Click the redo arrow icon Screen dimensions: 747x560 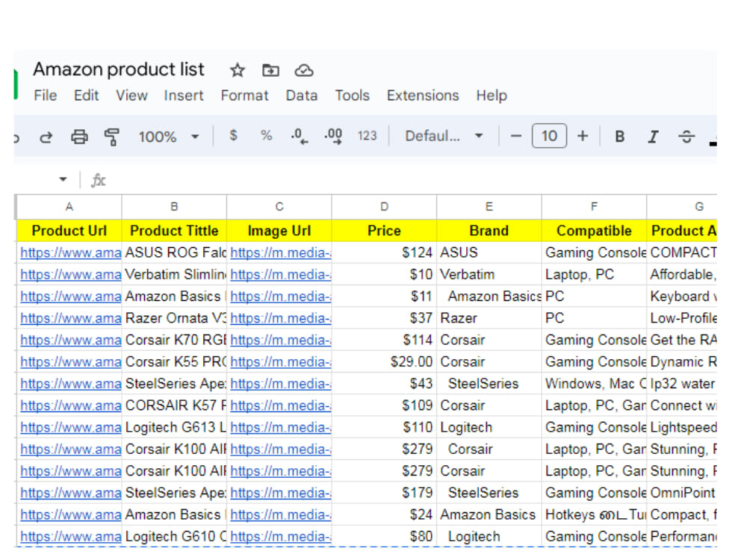[46, 137]
